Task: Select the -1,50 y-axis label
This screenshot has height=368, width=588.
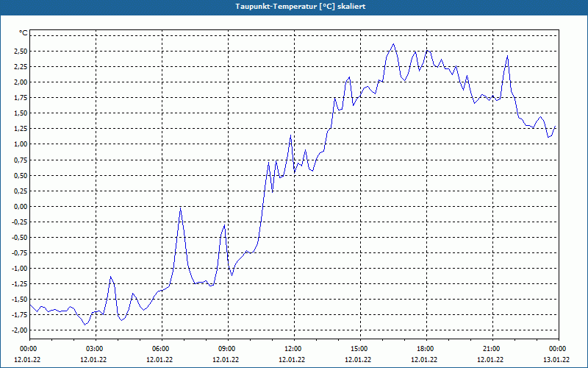Action: pyautogui.click(x=20, y=300)
